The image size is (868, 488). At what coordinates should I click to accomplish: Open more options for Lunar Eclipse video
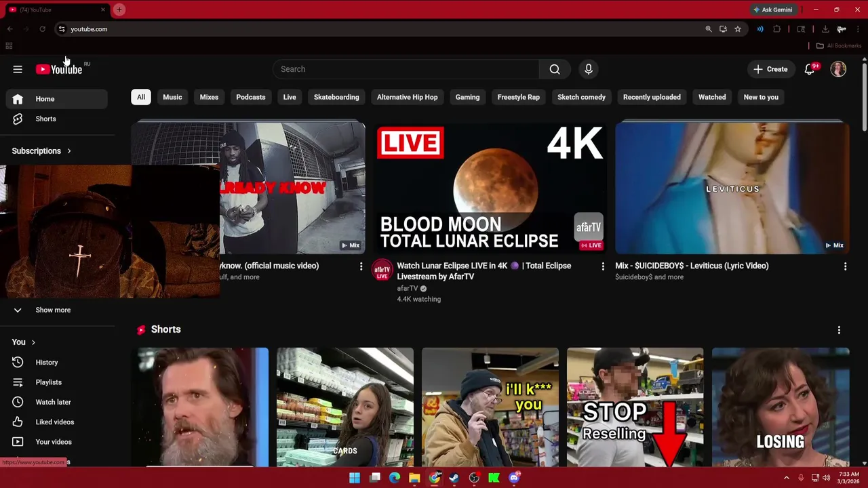pyautogui.click(x=603, y=267)
